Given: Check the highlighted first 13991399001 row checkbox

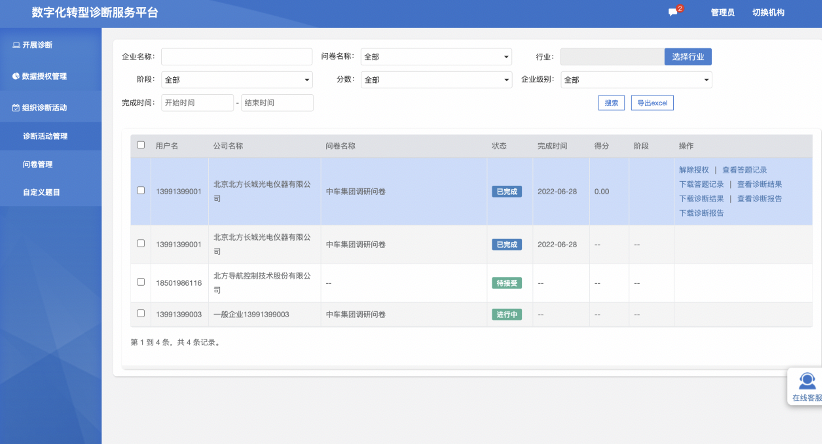Looking at the screenshot, I should [x=141, y=190].
